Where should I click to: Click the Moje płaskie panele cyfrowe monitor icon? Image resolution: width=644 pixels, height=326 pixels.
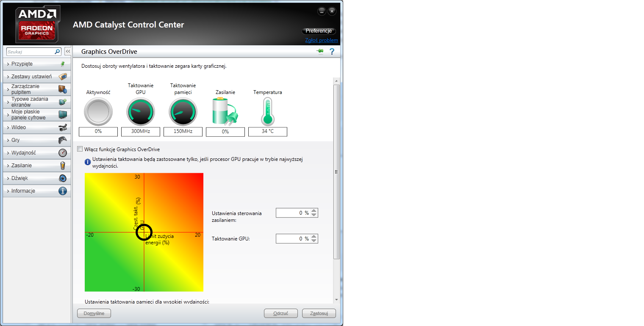[63, 115]
